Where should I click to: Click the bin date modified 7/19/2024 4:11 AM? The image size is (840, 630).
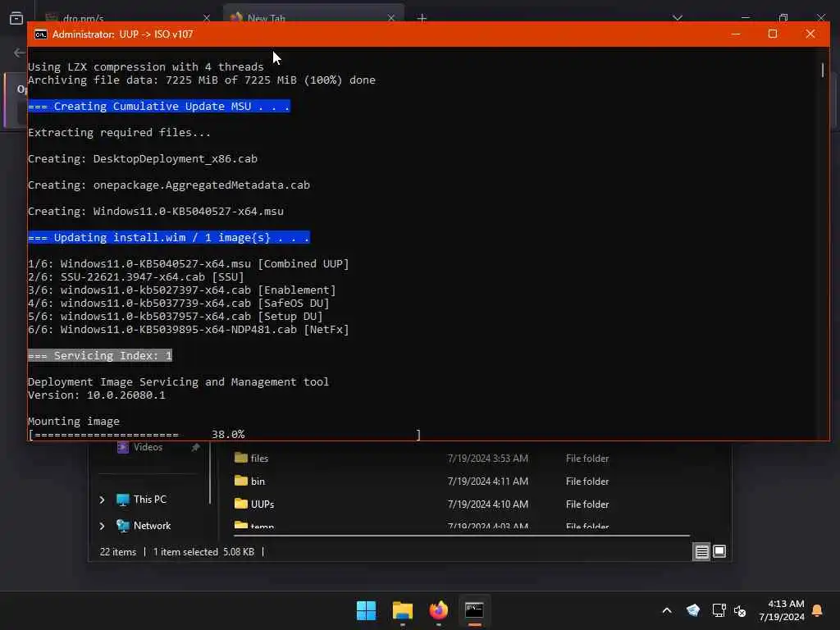[x=488, y=482]
